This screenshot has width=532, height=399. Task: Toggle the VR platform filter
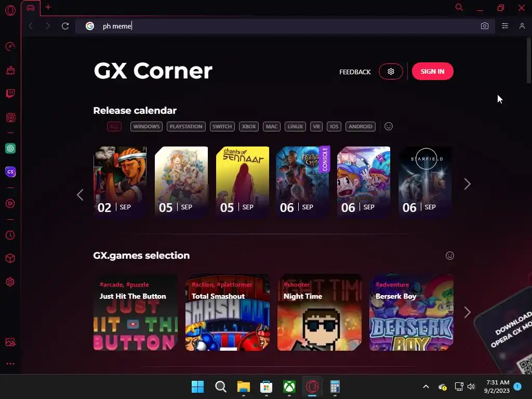click(316, 127)
